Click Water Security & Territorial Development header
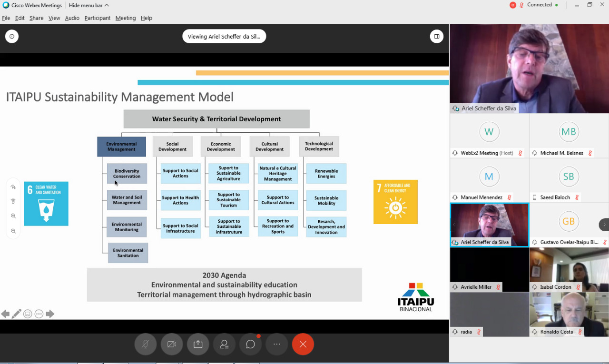This screenshot has height=364, width=609. pos(216,119)
